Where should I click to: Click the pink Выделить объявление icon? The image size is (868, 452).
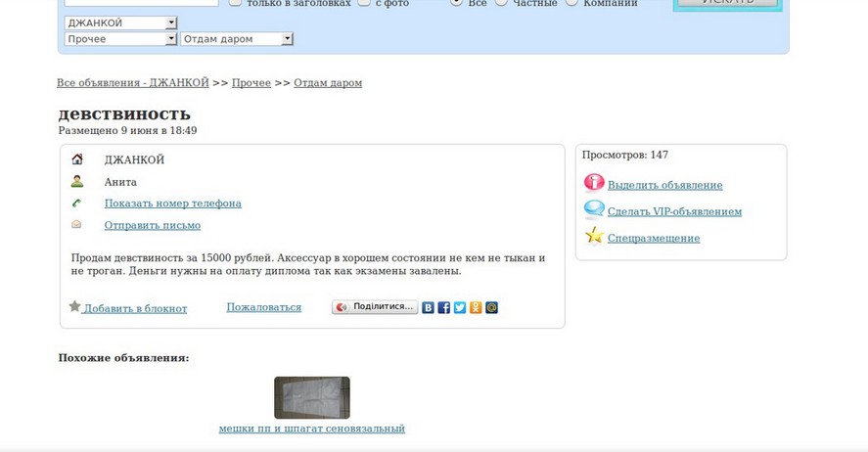pos(594,183)
